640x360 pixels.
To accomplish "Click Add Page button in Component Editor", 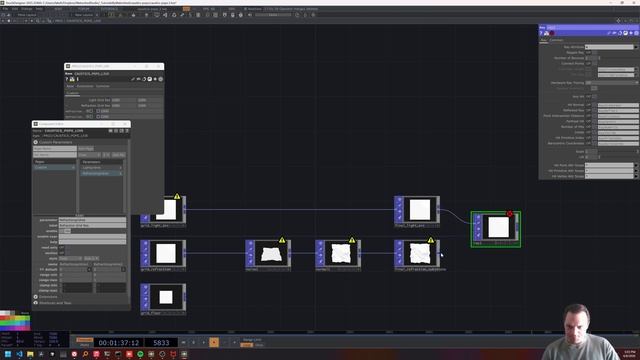I will click(86, 149).
